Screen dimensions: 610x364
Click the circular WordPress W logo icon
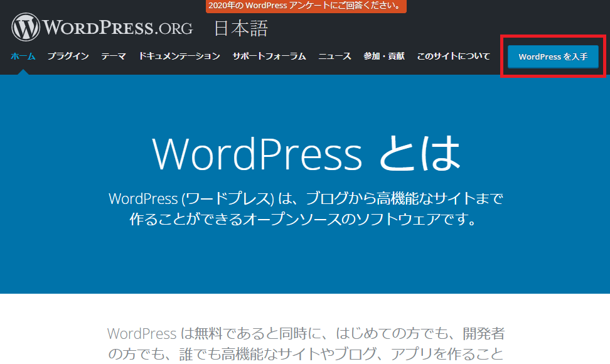(26, 28)
